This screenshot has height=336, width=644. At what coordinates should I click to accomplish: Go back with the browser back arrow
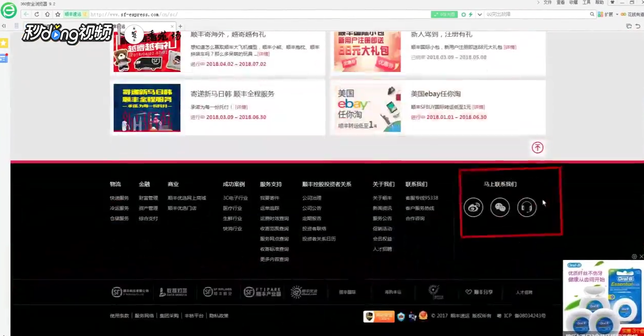pyautogui.click(x=26, y=14)
